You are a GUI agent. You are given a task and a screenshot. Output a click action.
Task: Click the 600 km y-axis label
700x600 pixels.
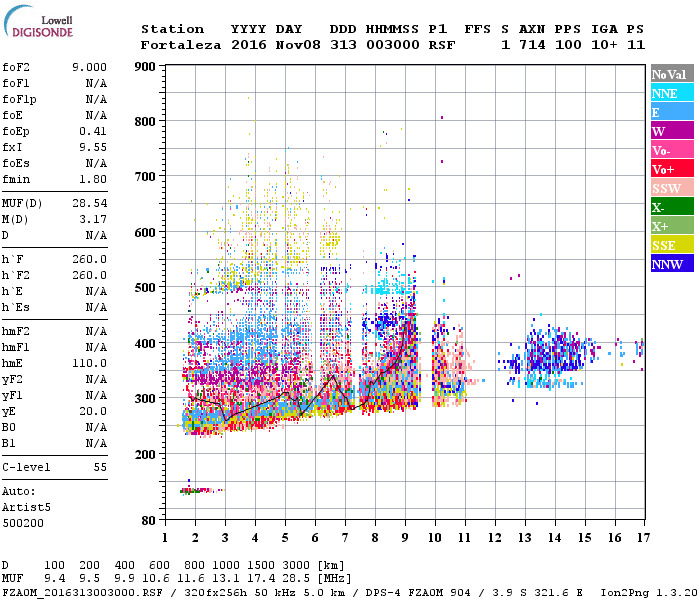pos(145,233)
